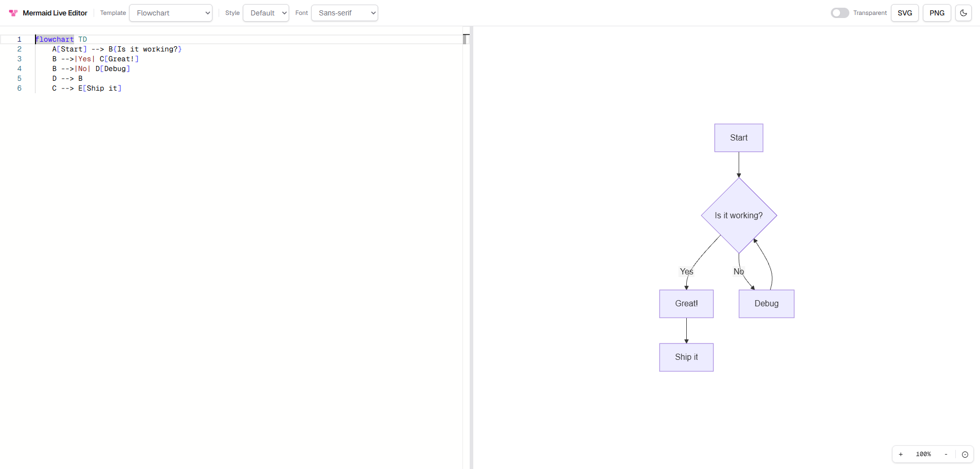Viewport: 980px width, 469px height.
Task: Click the 'Is it working?' decision diamond
Action: 739,215
